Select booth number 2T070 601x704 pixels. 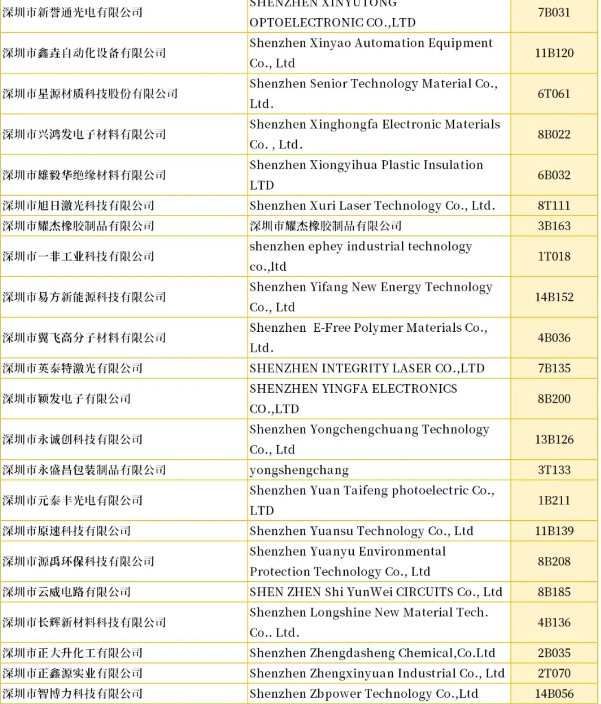tap(554, 673)
